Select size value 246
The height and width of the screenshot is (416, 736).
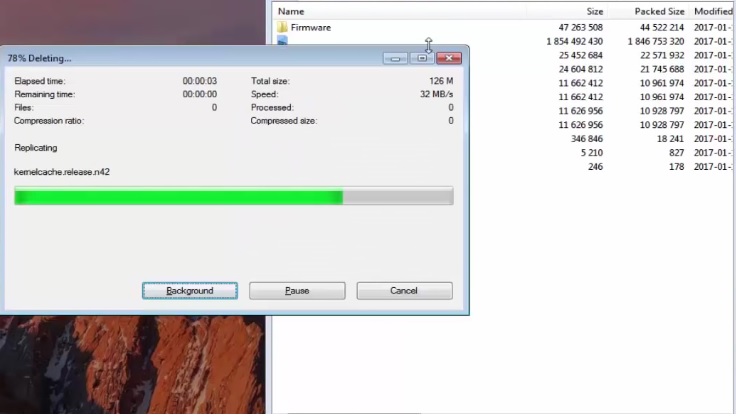point(595,167)
